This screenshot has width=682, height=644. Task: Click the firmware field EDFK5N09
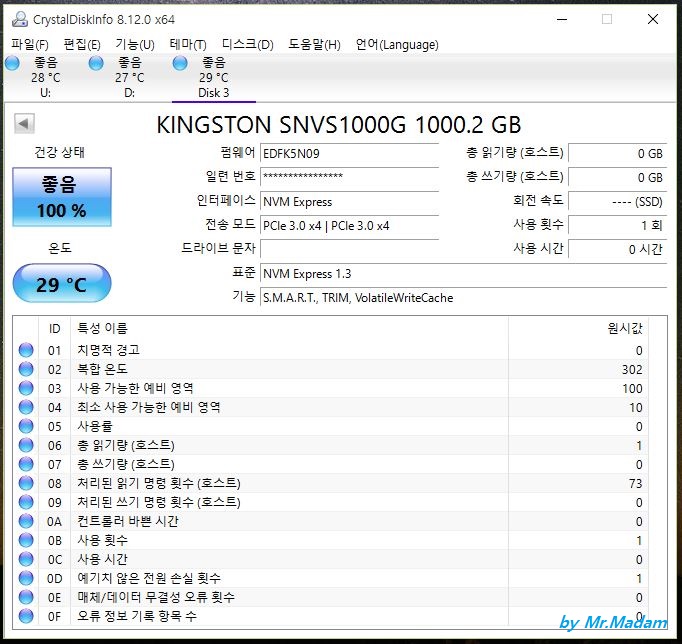click(349, 153)
